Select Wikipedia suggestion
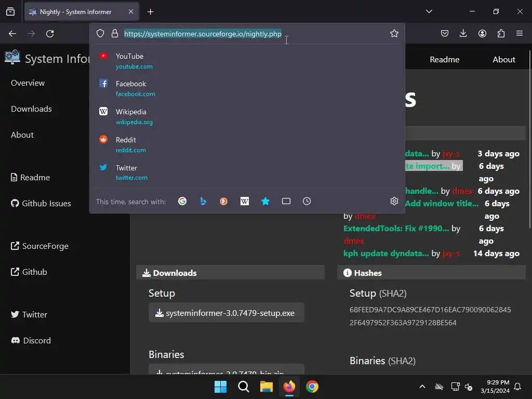This screenshot has width=532, height=399. (x=247, y=116)
